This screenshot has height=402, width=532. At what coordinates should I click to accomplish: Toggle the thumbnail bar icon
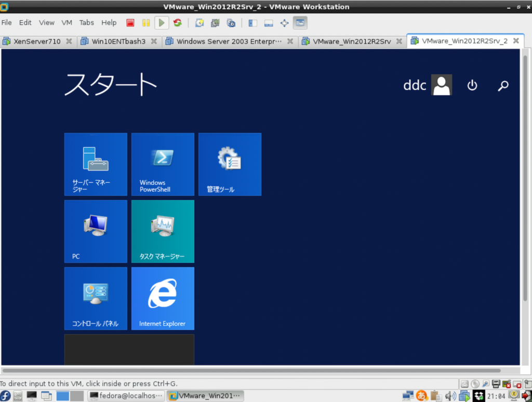(269, 23)
